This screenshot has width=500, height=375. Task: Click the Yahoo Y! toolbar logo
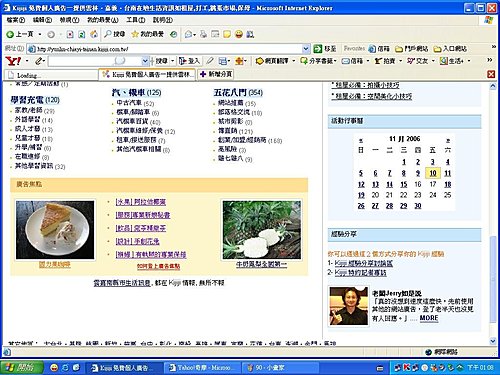click(x=13, y=61)
